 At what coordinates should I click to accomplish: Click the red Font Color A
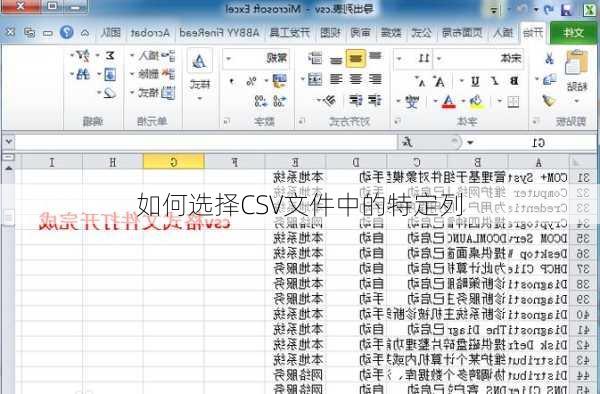click(x=448, y=102)
